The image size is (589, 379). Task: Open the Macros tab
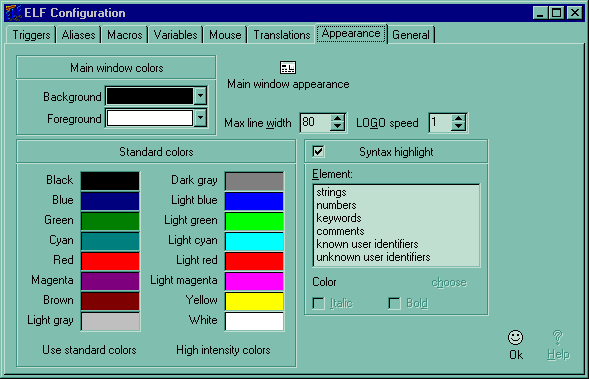pyautogui.click(x=125, y=35)
